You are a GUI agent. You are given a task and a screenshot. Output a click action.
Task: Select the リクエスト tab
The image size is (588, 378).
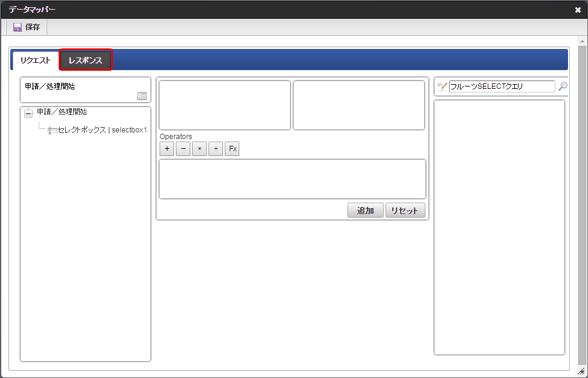(35, 60)
